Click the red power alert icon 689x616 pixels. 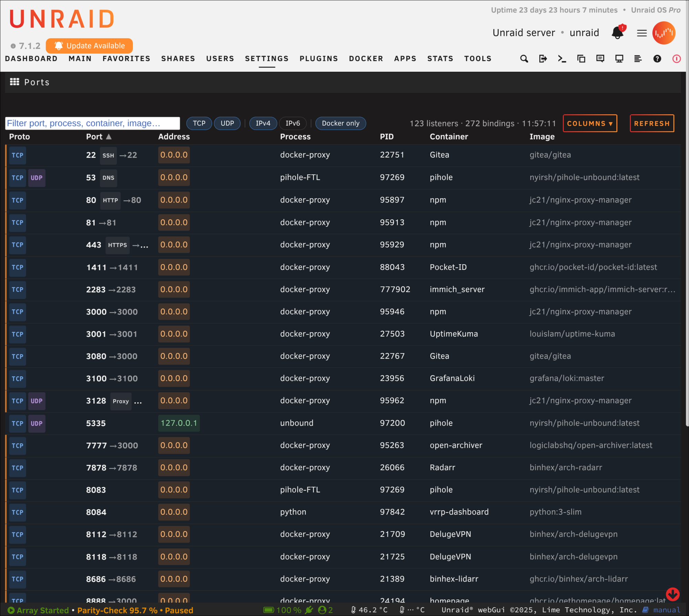(x=677, y=59)
